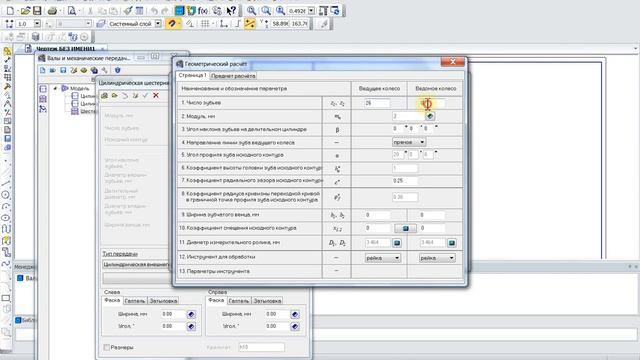This screenshot has width=640, height=360.
Task: Toggle the highlighted orthogonal drawing icon
Action: (x=249, y=24)
